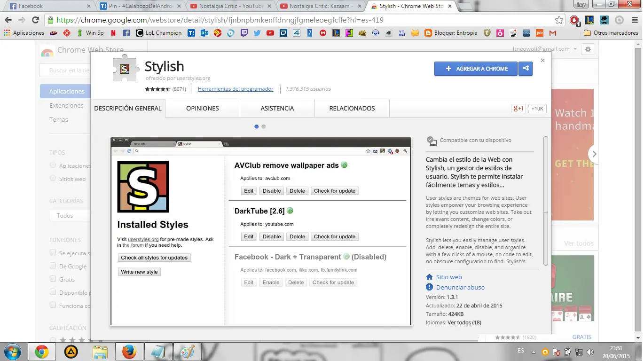Select the Aplicaciones type radio button
This screenshot has width=644, height=361.
pyautogui.click(x=53, y=165)
